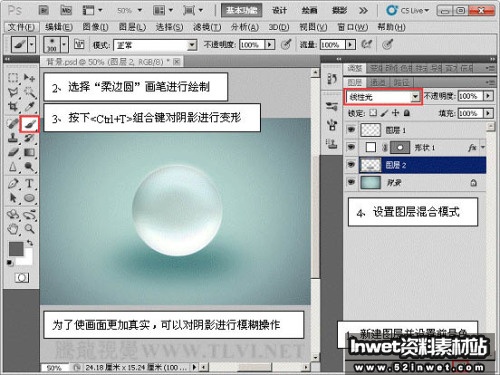Select the Rectangular Marquee tool
This screenshot has height=375, width=500.
[13, 78]
